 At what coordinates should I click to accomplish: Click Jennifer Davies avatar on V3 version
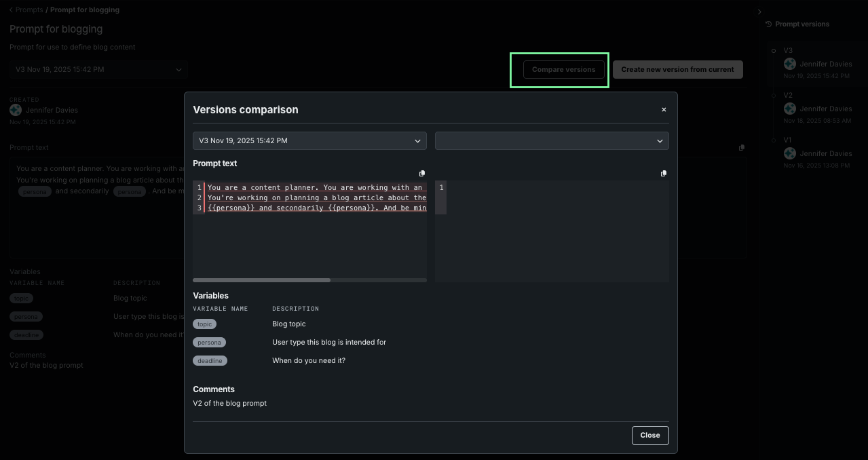(x=789, y=64)
